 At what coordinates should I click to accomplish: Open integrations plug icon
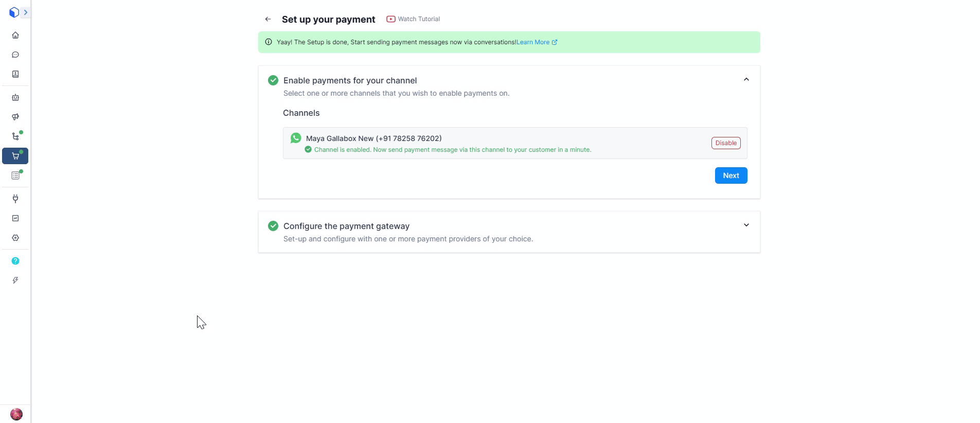(15, 199)
